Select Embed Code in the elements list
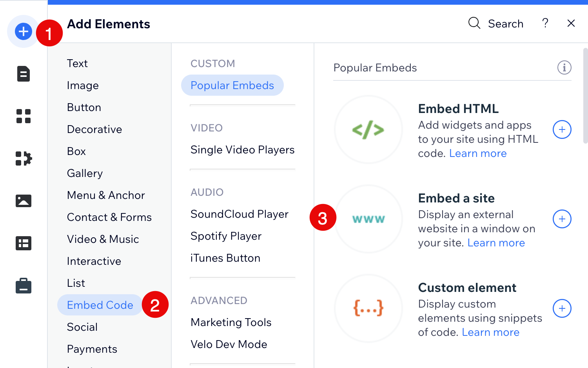This screenshot has width=588, height=368. 100,305
